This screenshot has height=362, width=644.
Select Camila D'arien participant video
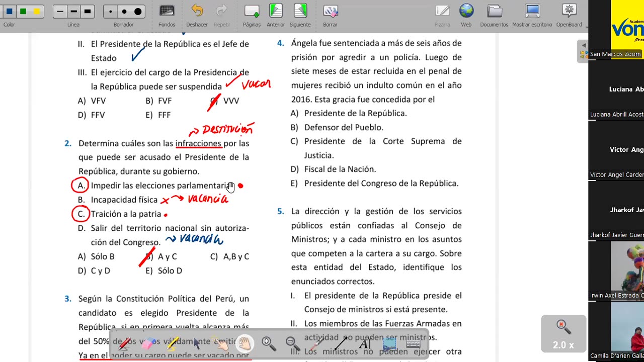(x=616, y=332)
